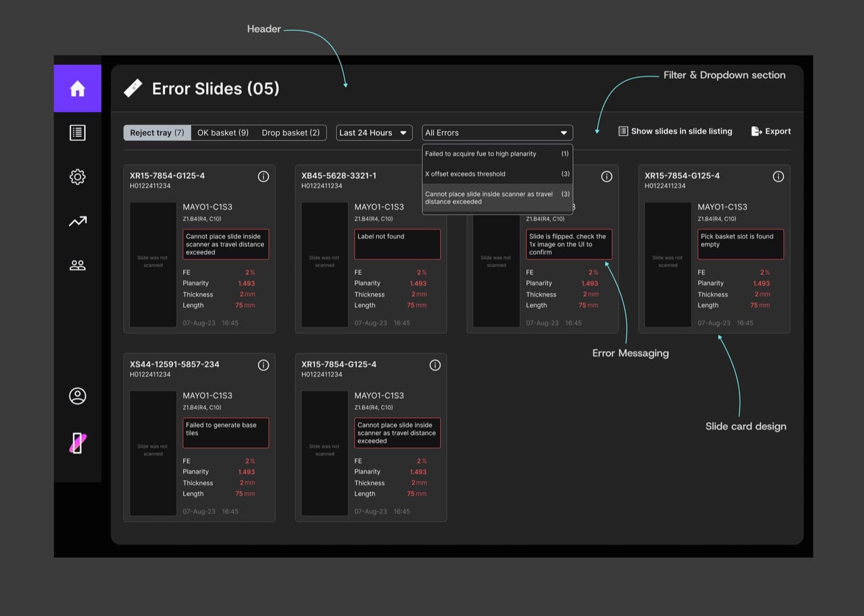Open info for rightmost XR15-7854-G125-4 card
864x616 pixels.
pyautogui.click(x=778, y=177)
